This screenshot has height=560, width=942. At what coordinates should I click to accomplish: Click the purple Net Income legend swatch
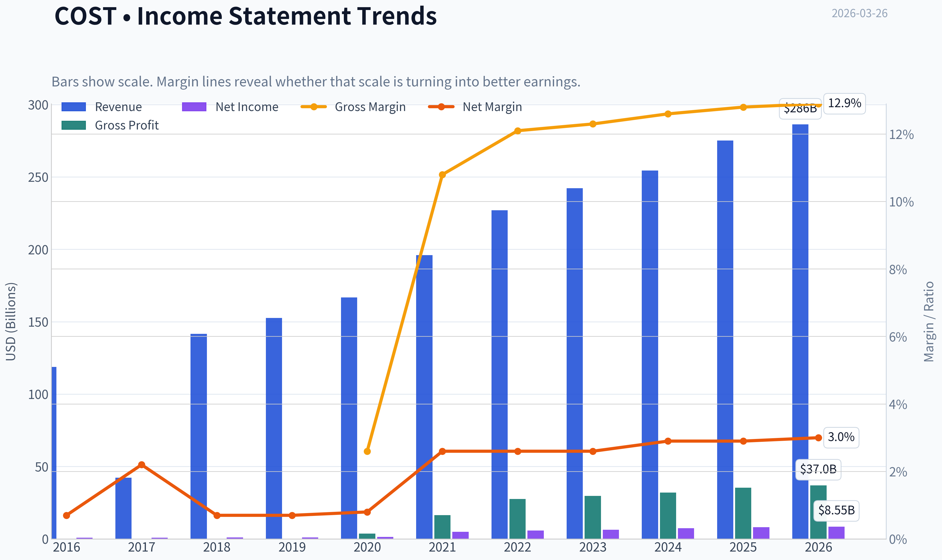[x=194, y=107]
